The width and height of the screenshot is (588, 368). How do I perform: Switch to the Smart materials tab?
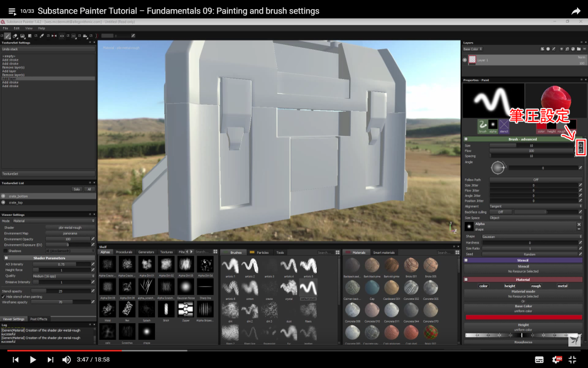tap(383, 252)
